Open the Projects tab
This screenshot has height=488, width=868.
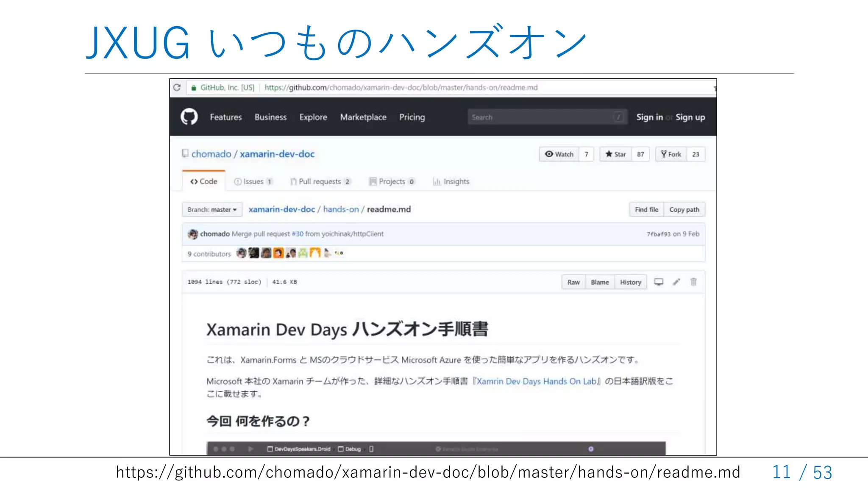392,181
